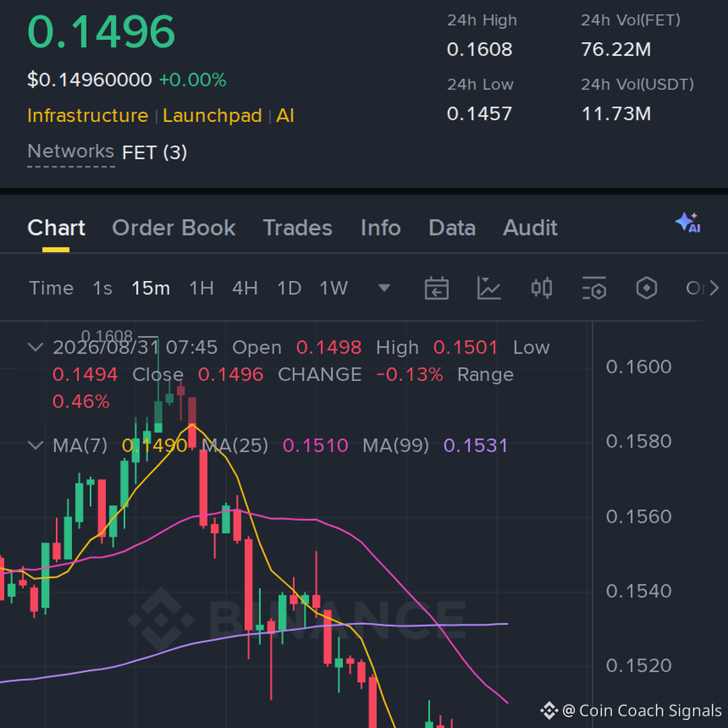Open the calendar date-jump icon
The height and width of the screenshot is (728, 728).
pos(436,289)
